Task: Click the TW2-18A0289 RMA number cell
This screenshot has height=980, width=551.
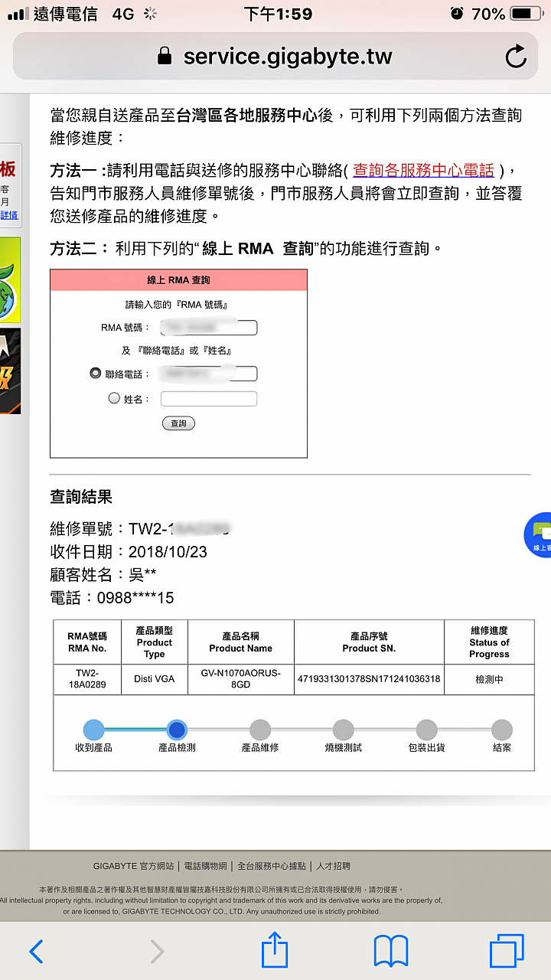Action: click(x=87, y=679)
